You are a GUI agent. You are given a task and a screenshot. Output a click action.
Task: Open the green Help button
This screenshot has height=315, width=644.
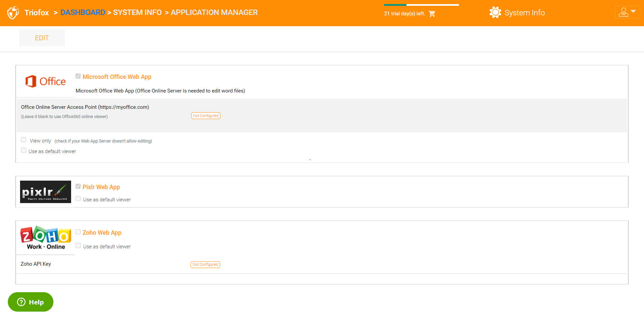(31, 302)
